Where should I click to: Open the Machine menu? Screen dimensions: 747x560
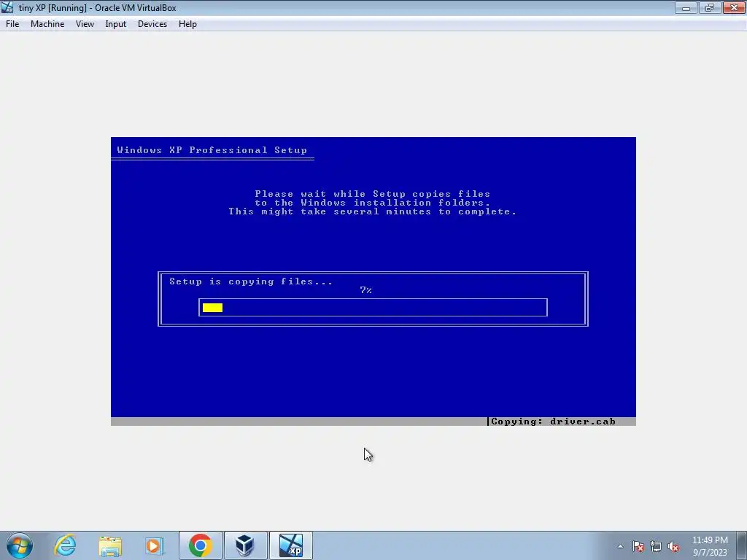click(47, 24)
